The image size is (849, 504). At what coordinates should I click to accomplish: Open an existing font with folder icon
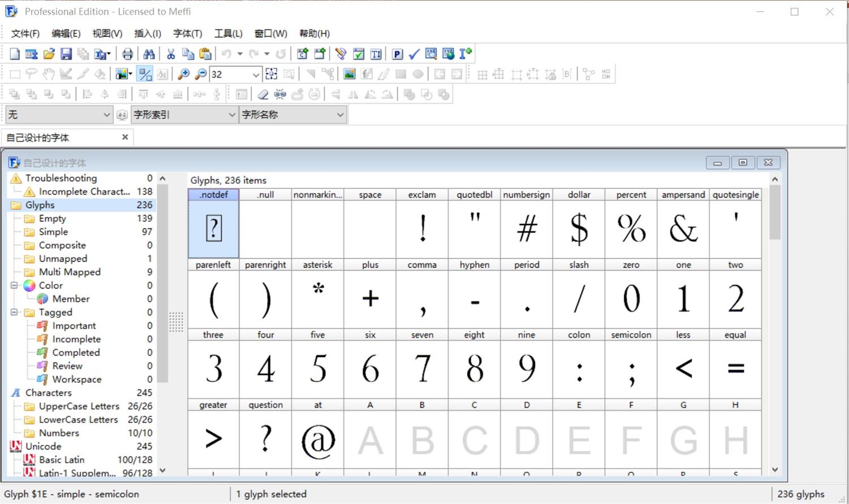pyautogui.click(x=49, y=54)
